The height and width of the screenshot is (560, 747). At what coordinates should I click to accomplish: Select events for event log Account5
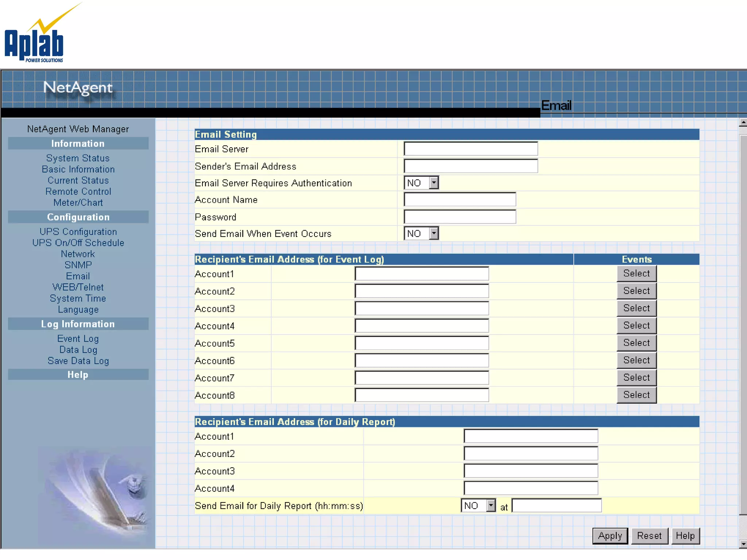(x=636, y=343)
